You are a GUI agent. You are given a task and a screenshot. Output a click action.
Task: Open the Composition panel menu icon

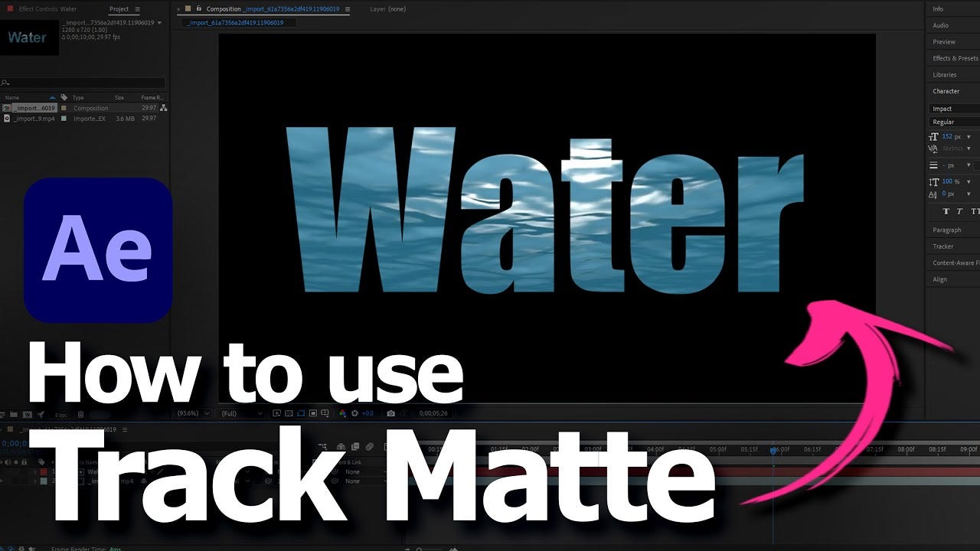tap(348, 9)
